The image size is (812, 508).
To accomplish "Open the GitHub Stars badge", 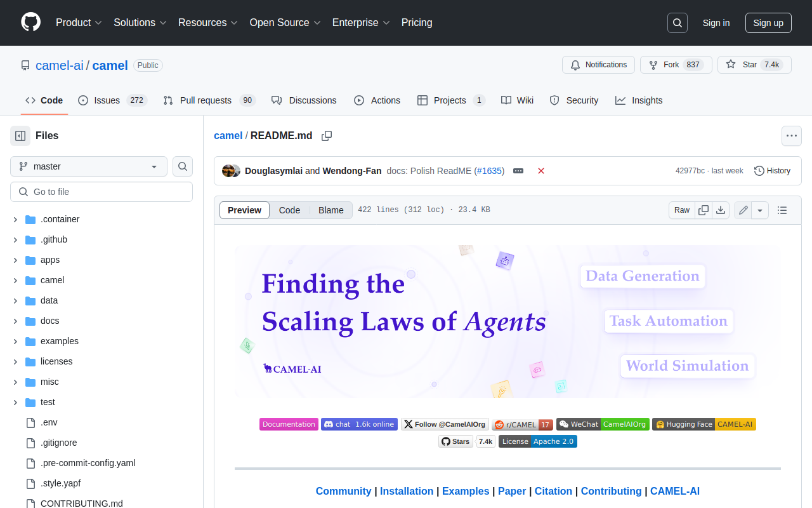I will (466, 441).
